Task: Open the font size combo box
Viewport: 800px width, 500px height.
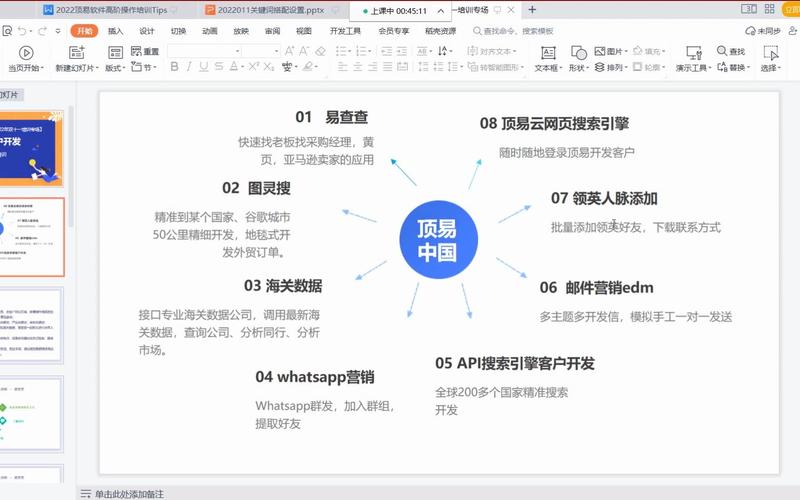Action: click(261, 51)
